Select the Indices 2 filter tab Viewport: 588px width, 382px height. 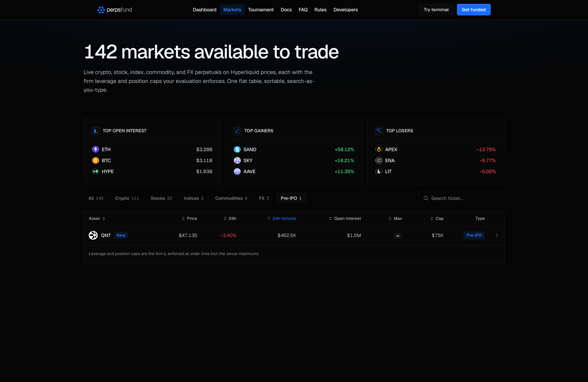tap(194, 198)
